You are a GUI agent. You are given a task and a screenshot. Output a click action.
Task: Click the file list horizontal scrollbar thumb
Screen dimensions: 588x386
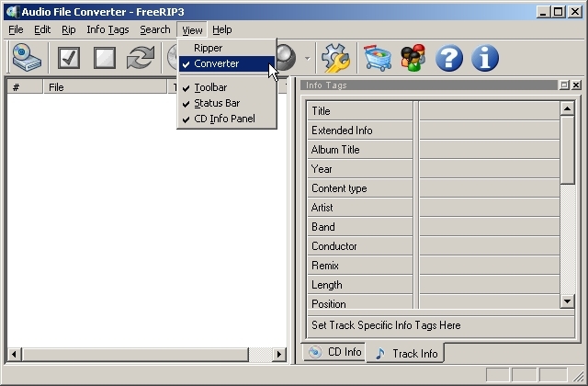click(135, 354)
